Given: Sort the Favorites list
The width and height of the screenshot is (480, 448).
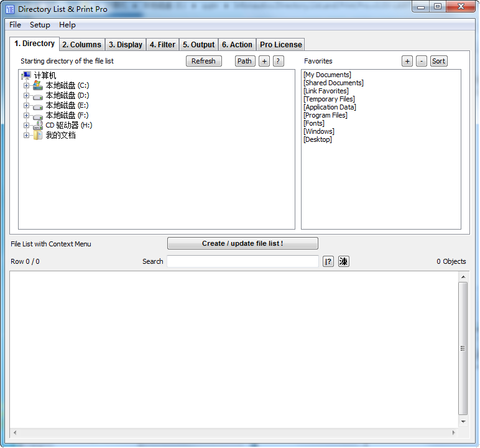Looking at the screenshot, I should (x=439, y=61).
